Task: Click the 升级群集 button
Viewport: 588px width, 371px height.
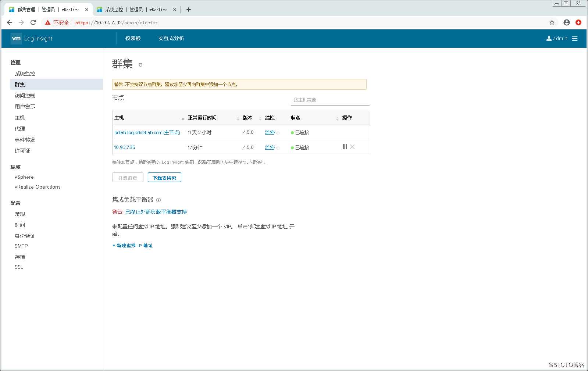Action: pyautogui.click(x=128, y=178)
